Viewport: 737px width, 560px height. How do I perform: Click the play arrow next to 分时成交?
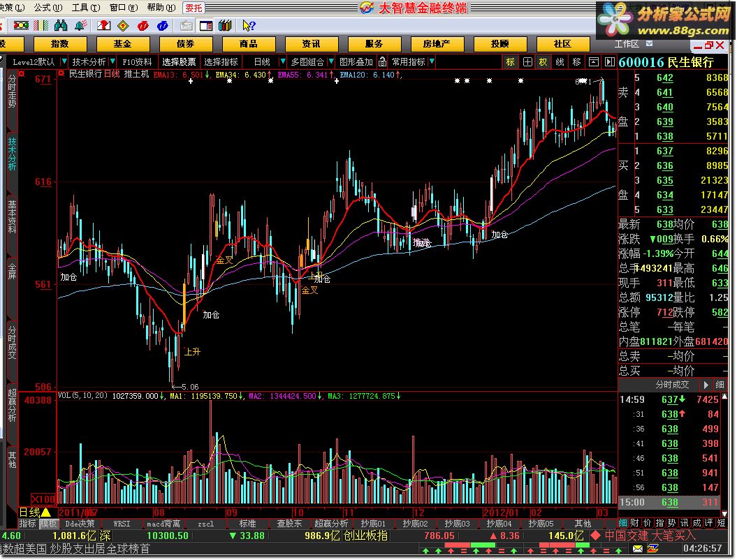[x=706, y=385]
